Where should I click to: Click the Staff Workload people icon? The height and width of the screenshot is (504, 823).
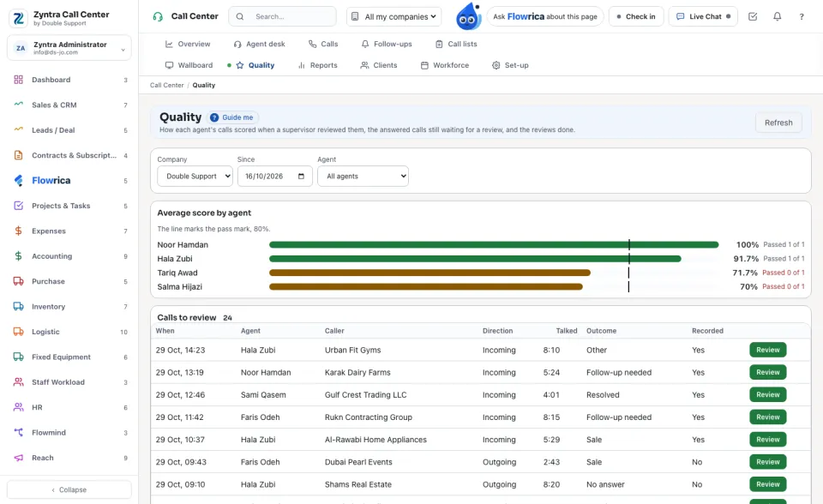pos(18,382)
